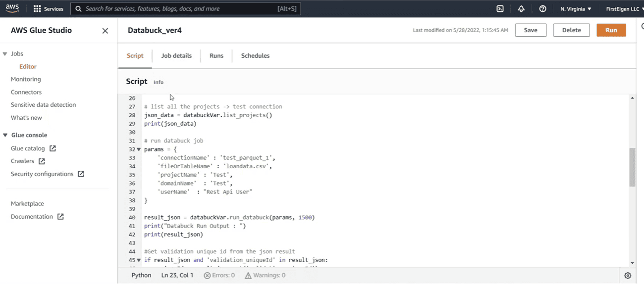Open Security configurations link
The height and width of the screenshot is (284, 644).
[42, 174]
